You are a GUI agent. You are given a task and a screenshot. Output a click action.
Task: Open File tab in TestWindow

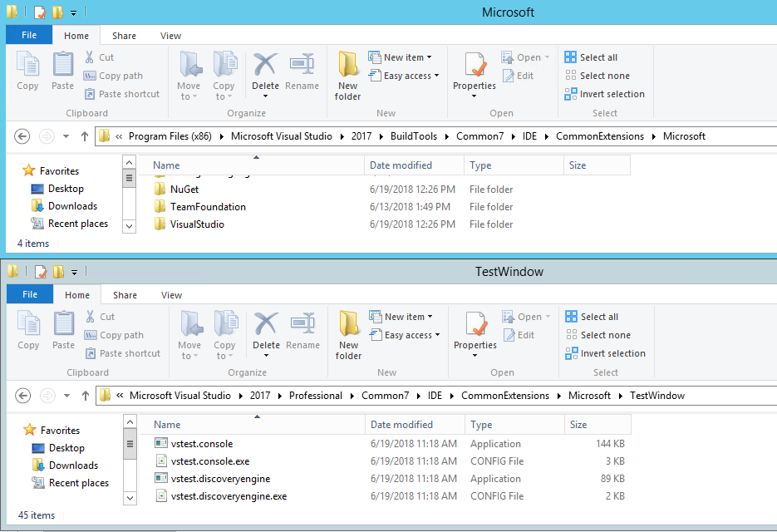click(30, 294)
